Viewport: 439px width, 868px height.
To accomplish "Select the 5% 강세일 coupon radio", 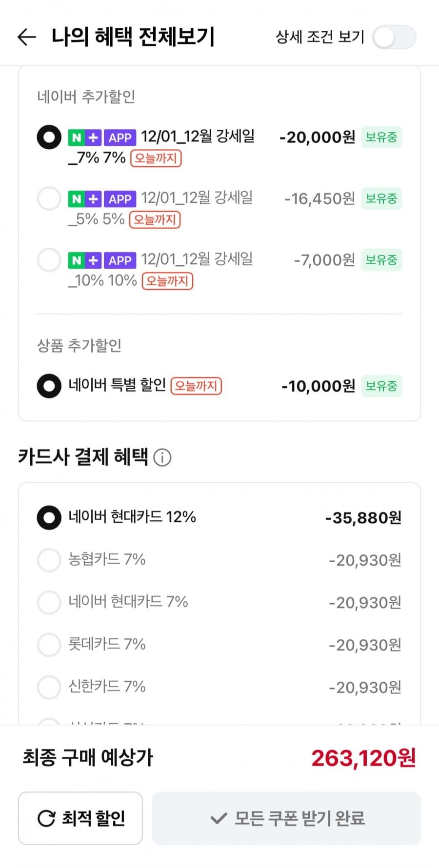I will point(49,198).
